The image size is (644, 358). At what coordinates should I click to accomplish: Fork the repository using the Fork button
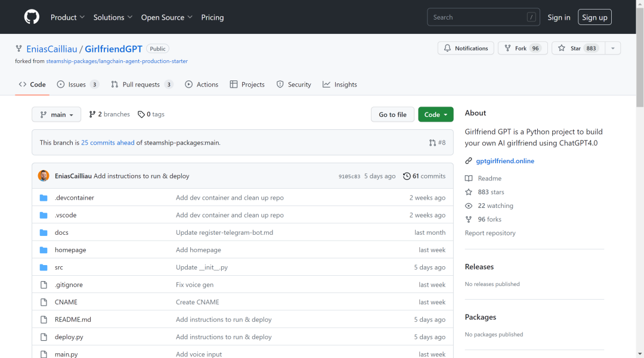tap(520, 48)
